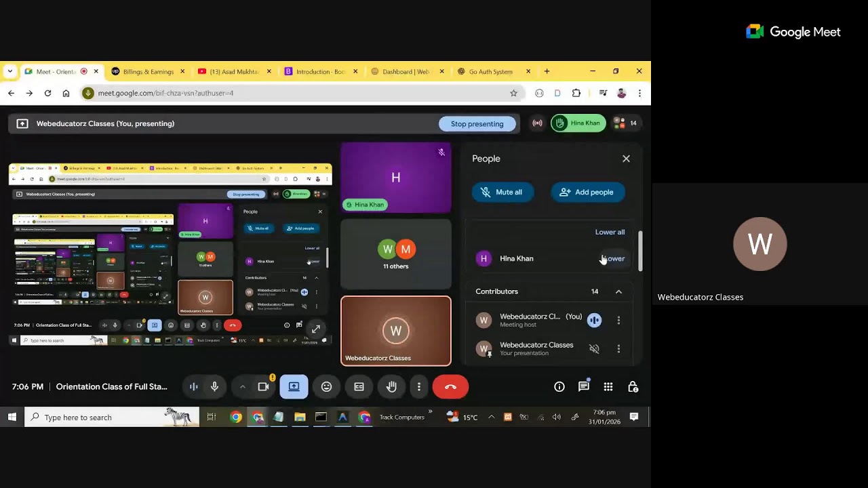
Task: Open Chrome profile avatar
Action: click(621, 93)
